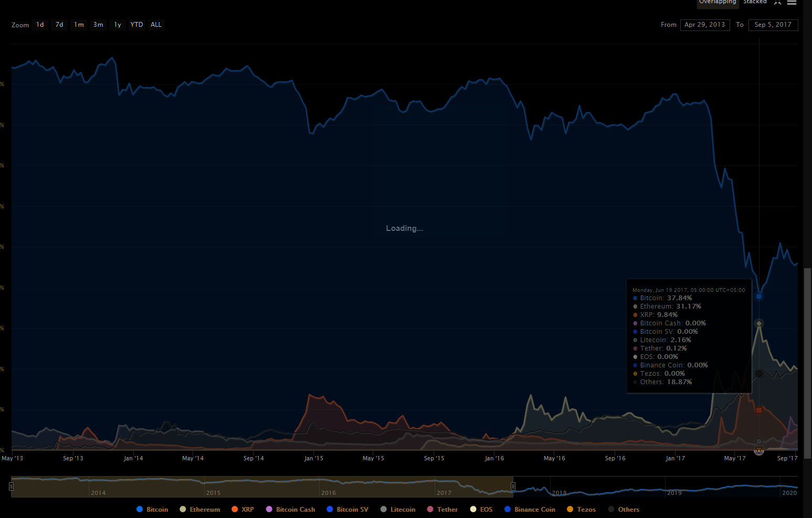Click the navigator's right range handle
The height and width of the screenshot is (518, 812).
coord(513,487)
